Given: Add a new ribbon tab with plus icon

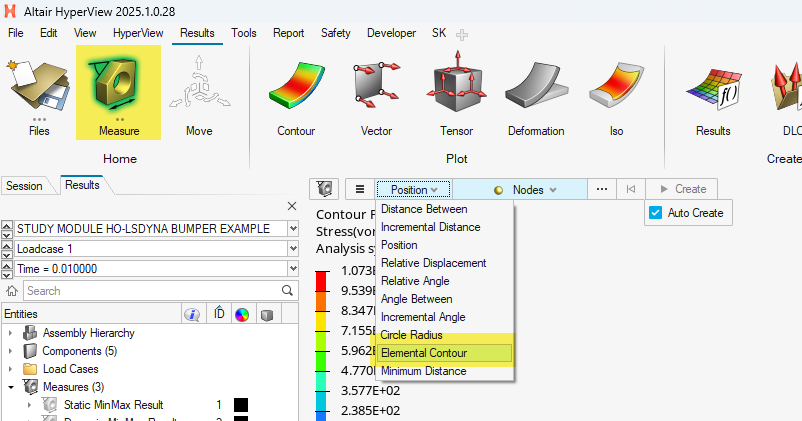Looking at the screenshot, I should click(462, 35).
